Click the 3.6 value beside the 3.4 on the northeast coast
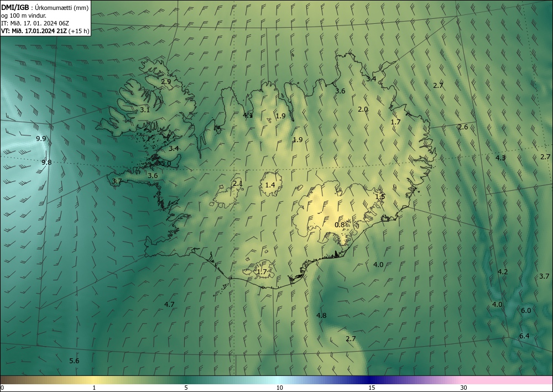The width and height of the screenshot is (553, 392). tap(340, 91)
